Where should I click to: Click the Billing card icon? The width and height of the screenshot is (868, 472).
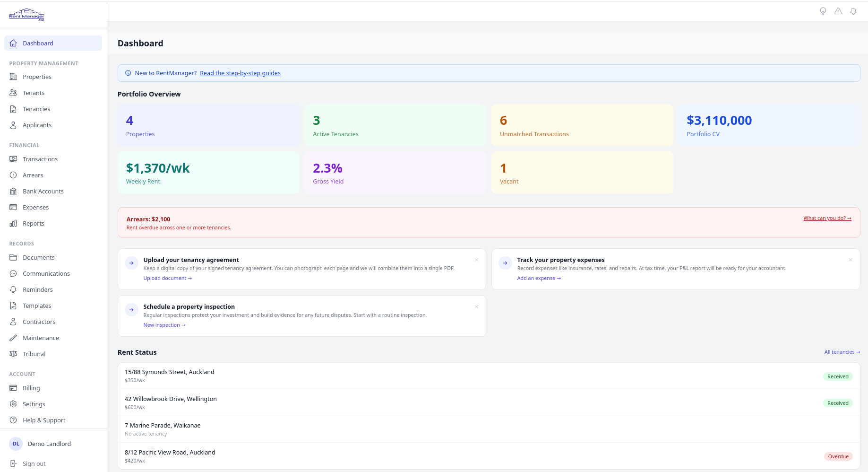point(13,388)
